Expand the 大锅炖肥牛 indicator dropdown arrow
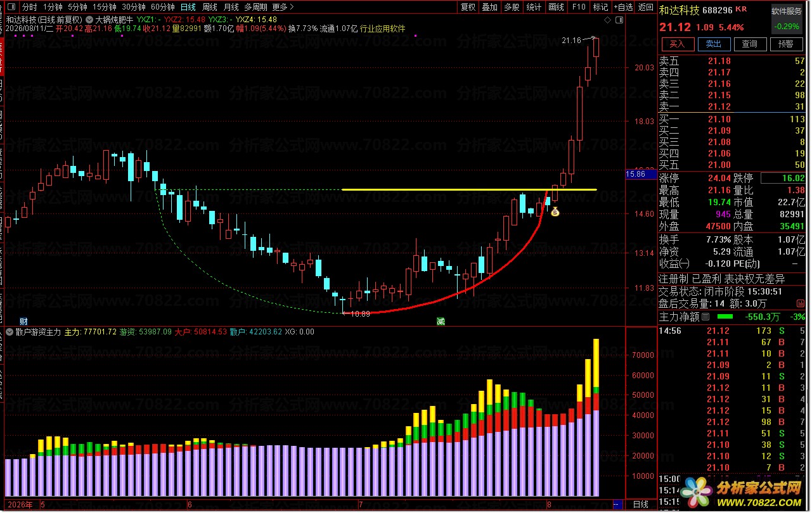812x513 pixels. point(90,19)
